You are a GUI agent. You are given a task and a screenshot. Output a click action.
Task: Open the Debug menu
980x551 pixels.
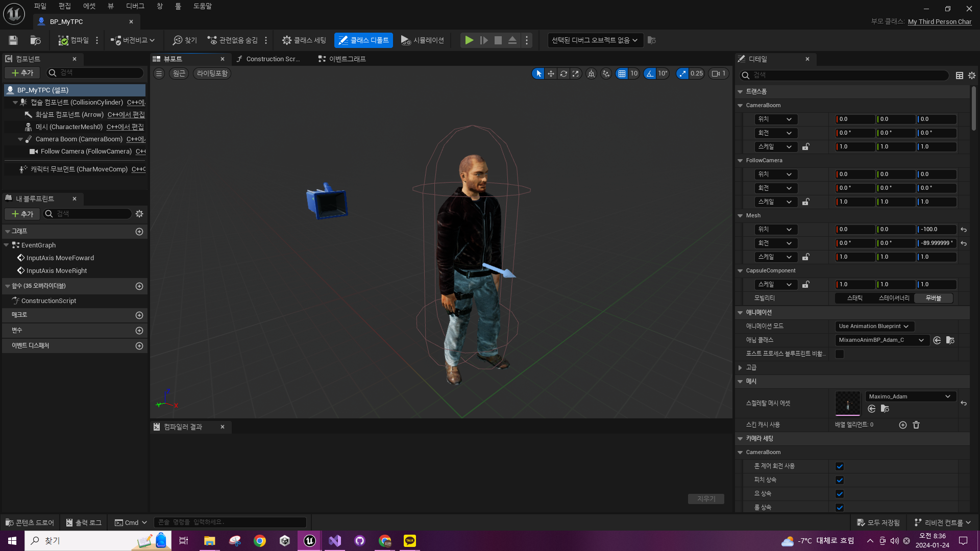coord(135,6)
